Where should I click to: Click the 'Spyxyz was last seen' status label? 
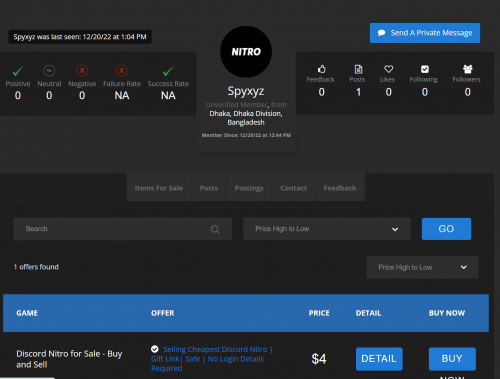pos(80,37)
